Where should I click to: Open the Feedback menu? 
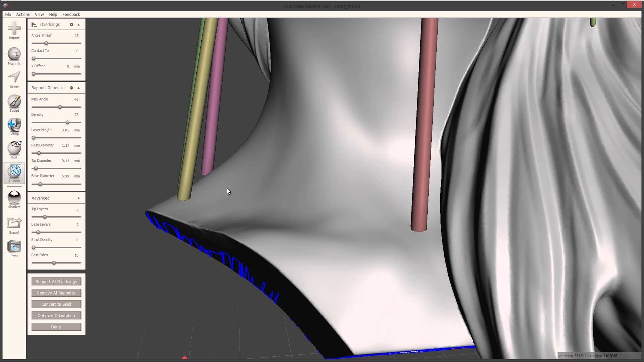[71, 14]
